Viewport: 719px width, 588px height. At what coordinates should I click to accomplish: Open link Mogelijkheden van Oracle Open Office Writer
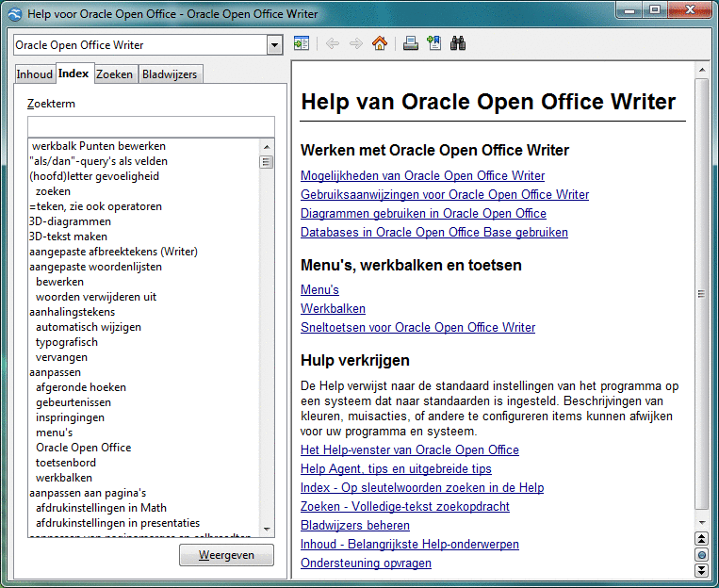tap(422, 175)
